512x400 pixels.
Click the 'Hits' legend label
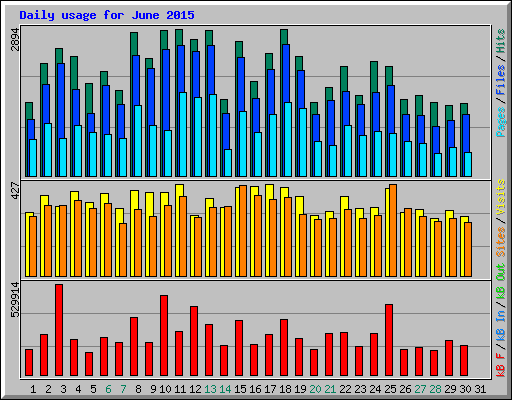pos(501,41)
